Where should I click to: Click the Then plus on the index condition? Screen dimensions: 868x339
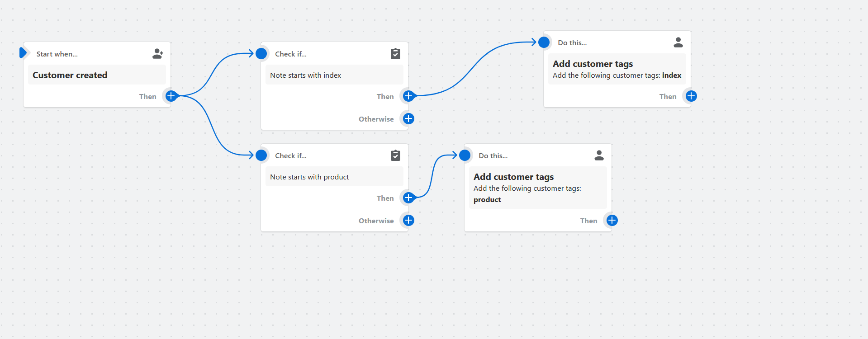point(408,96)
